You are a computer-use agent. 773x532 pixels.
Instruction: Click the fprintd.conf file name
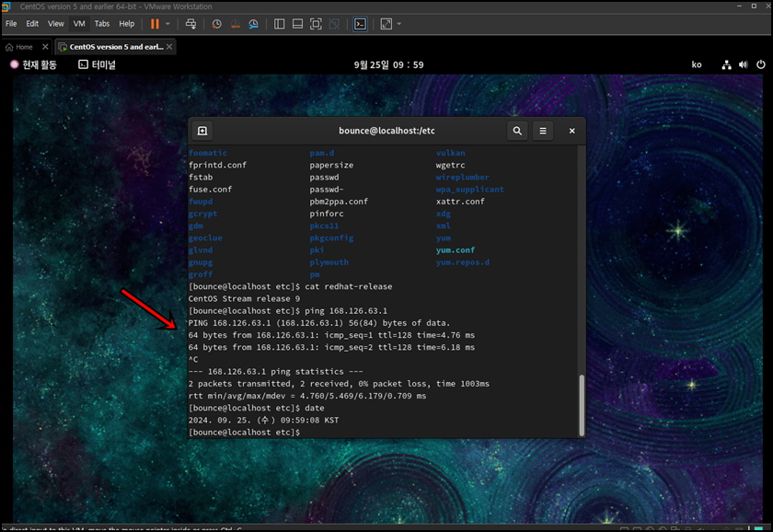(217, 165)
